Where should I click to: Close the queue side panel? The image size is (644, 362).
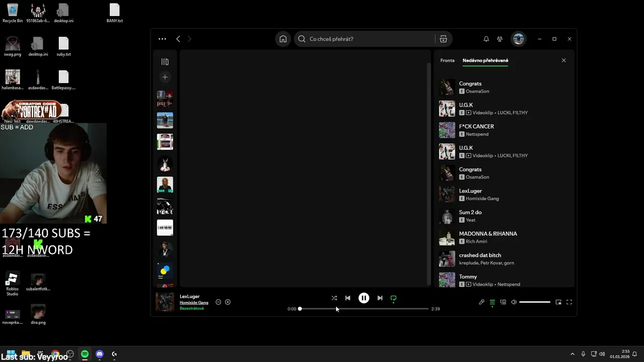tap(563, 60)
